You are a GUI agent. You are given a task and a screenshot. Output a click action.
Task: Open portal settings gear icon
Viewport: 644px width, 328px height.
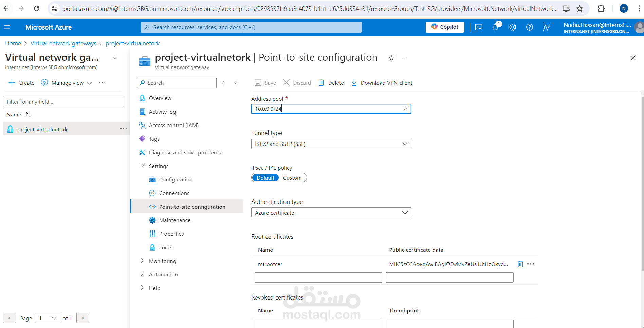click(513, 27)
